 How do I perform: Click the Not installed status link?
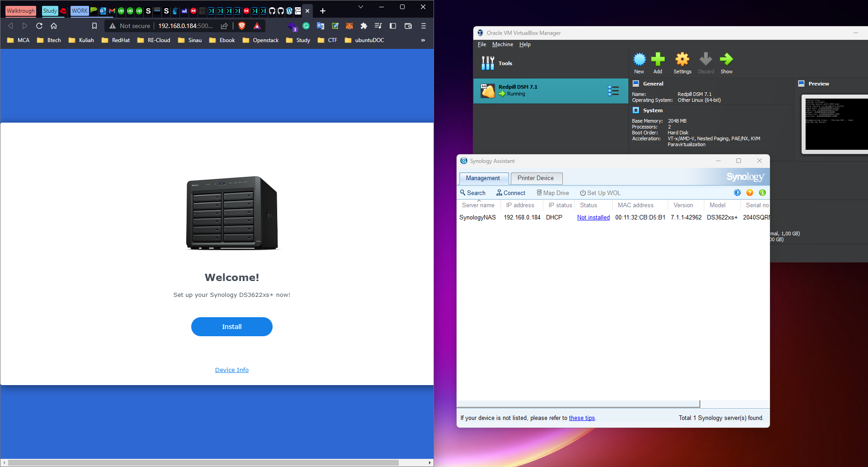[594, 218]
